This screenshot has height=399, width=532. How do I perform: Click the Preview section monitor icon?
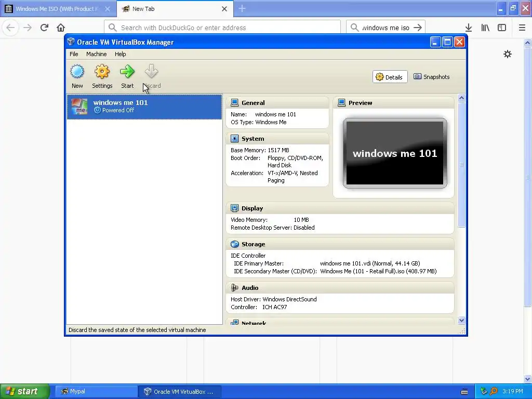pyautogui.click(x=342, y=103)
